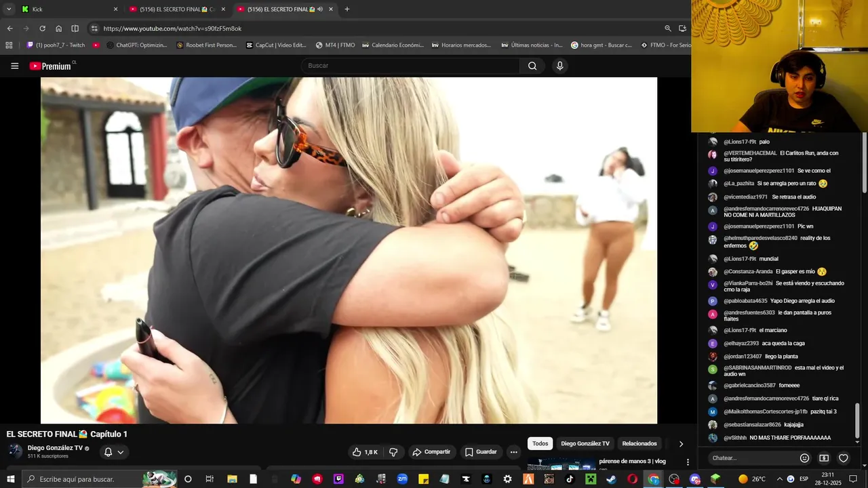Reload the page with the refresh icon
The width and height of the screenshot is (868, 488).
pos(42,28)
